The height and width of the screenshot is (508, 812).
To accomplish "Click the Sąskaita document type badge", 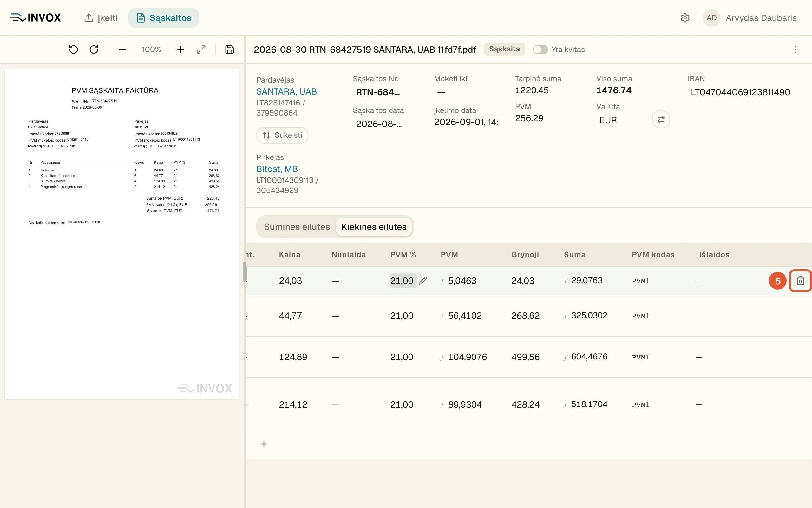I will click(x=504, y=50).
